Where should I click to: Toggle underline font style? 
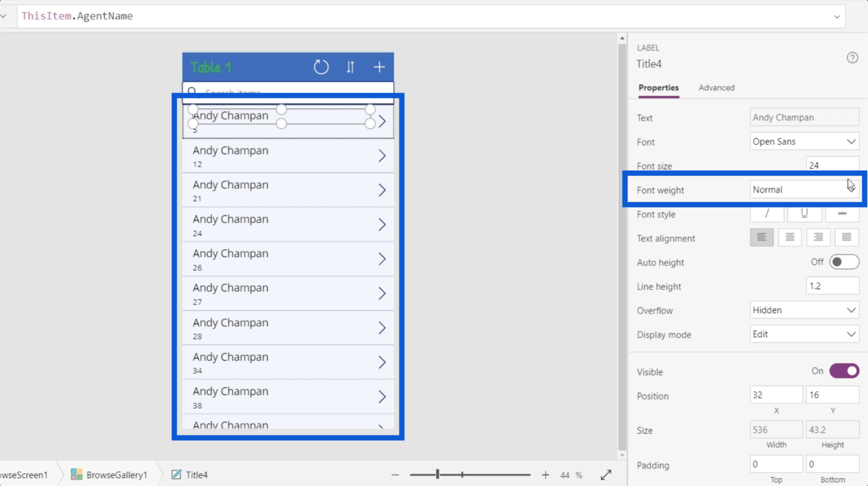pos(804,213)
